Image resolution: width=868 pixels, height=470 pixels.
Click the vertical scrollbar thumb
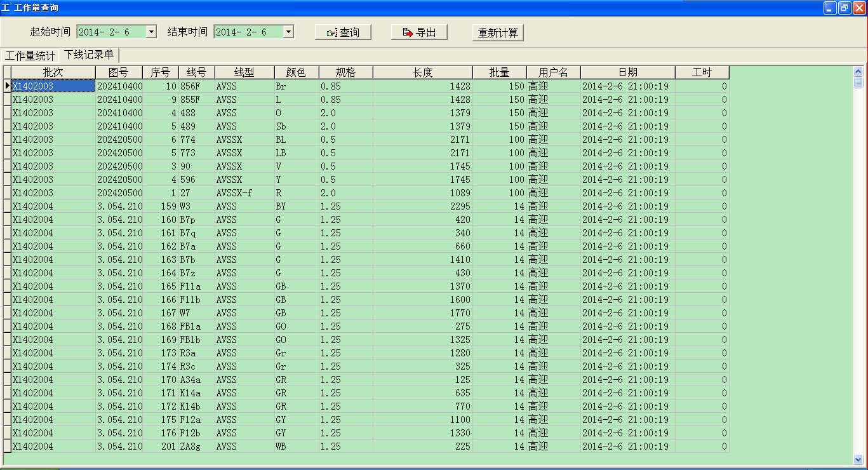(x=858, y=82)
